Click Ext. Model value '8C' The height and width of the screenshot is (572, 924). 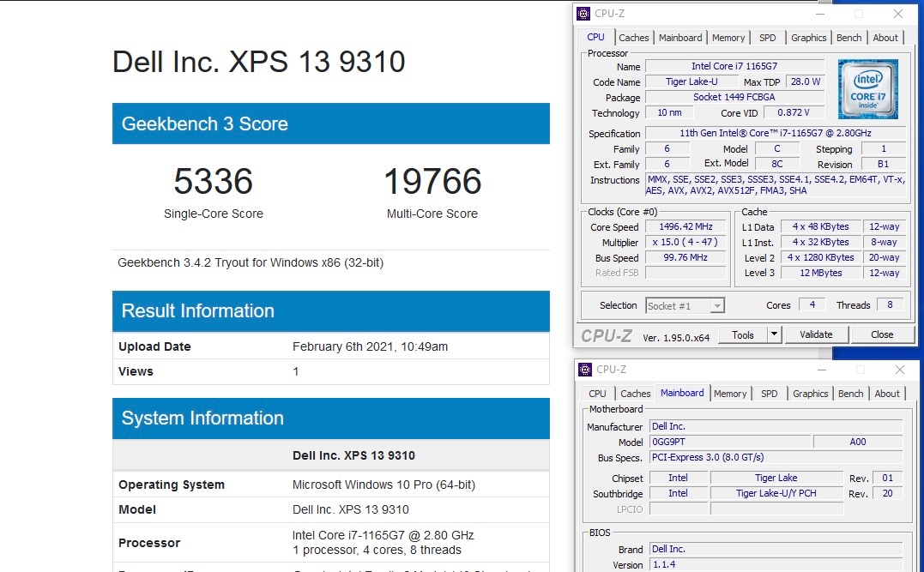click(x=777, y=164)
